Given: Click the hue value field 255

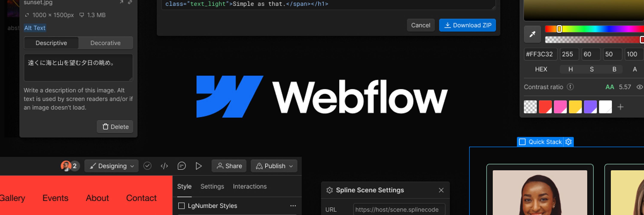Looking at the screenshot, I should pyautogui.click(x=569, y=54).
